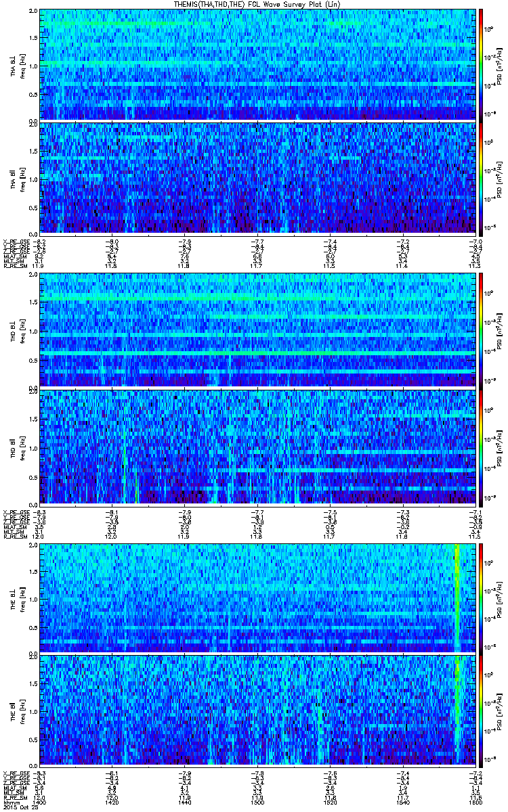Image resolution: width=508 pixels, height=812 pixels.
Task: Click the PSD color bar beside THA B-parallel
Action: pos(481,179)
